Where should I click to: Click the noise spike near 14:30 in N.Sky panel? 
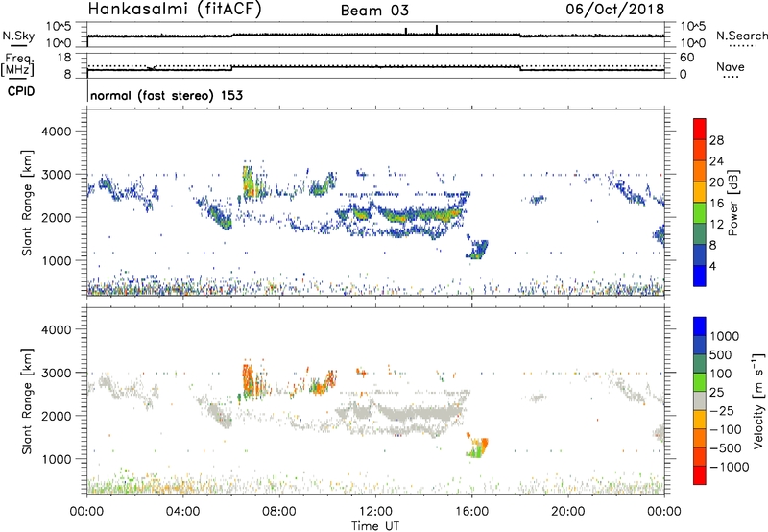point(437,30)
